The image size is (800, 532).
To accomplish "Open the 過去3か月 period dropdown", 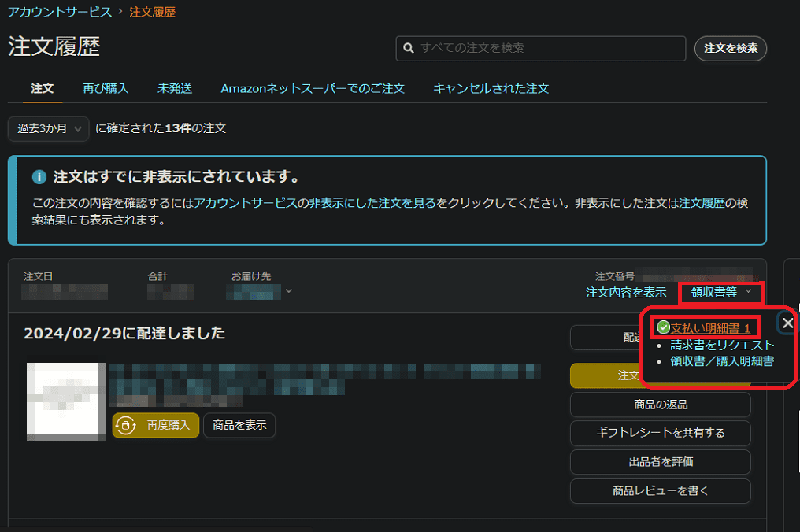I will click(x=48, y=128).
